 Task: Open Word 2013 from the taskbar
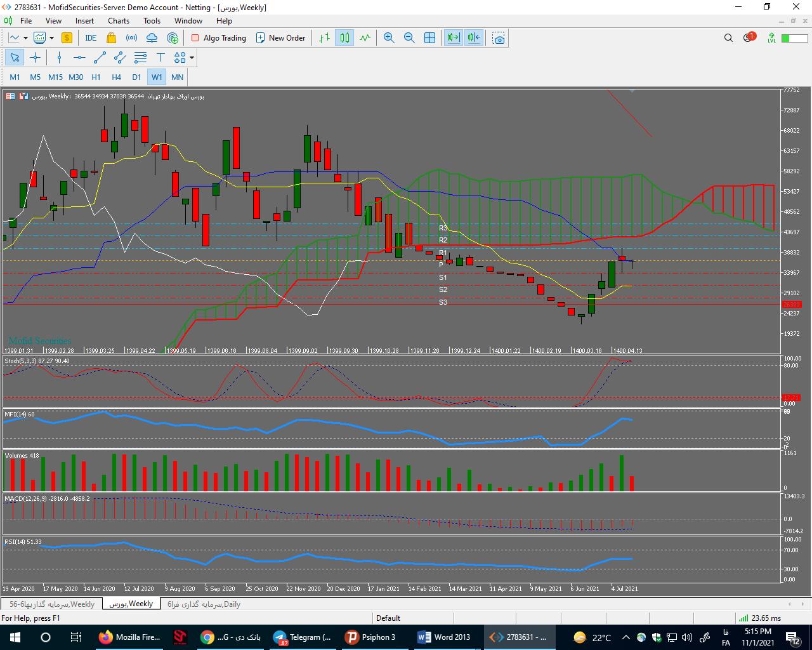pyautogui.click(x=445, y=637)
